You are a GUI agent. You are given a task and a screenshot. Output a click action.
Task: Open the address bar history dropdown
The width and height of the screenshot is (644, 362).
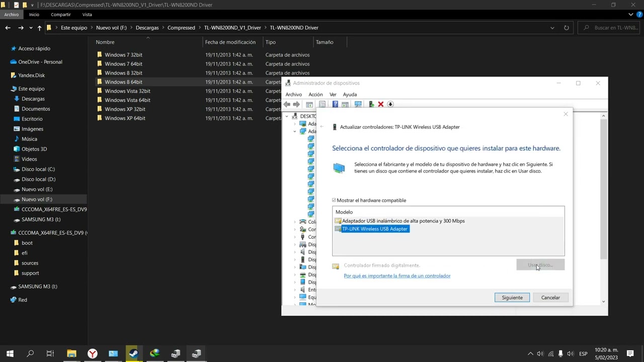552,28
